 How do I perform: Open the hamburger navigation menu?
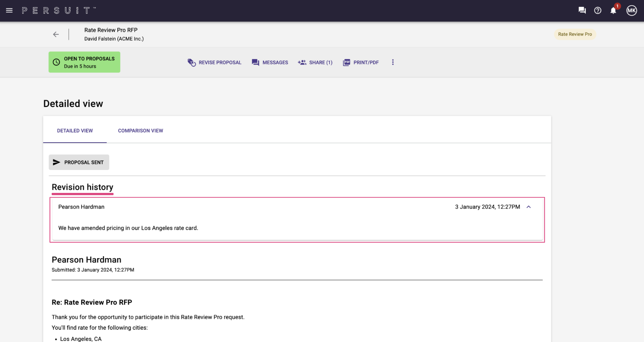[9, 11]
